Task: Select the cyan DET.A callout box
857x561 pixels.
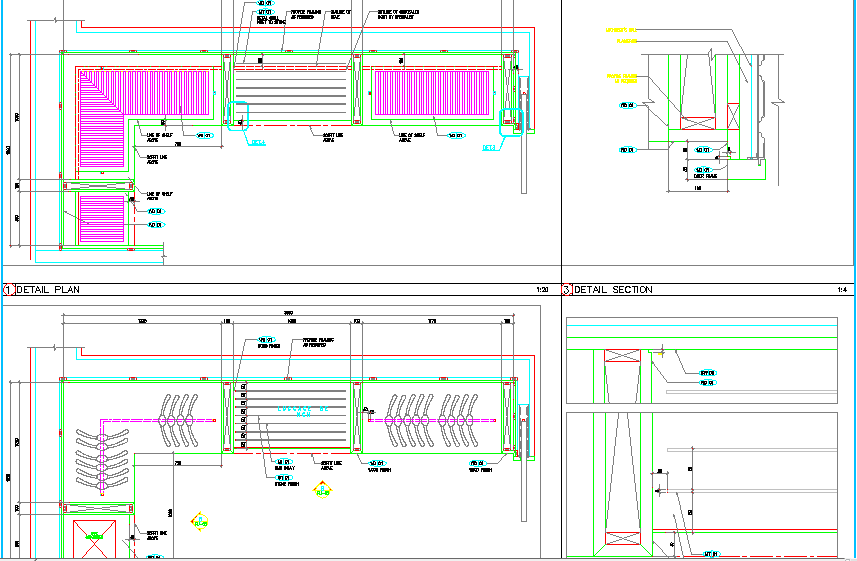Action: pos(238,116)
